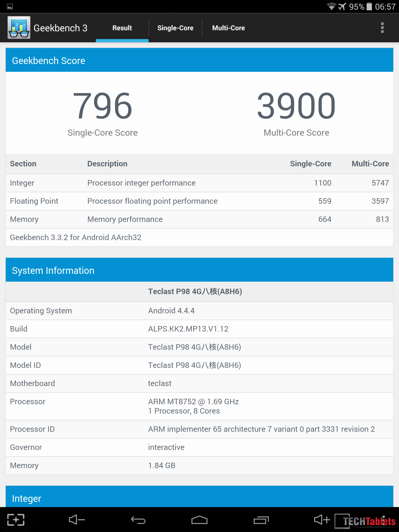Open the three-dot overflow menu
Image resolution: width=399 pixels, height=532 pixels.
pyautogui.click(x=382, y=28)
